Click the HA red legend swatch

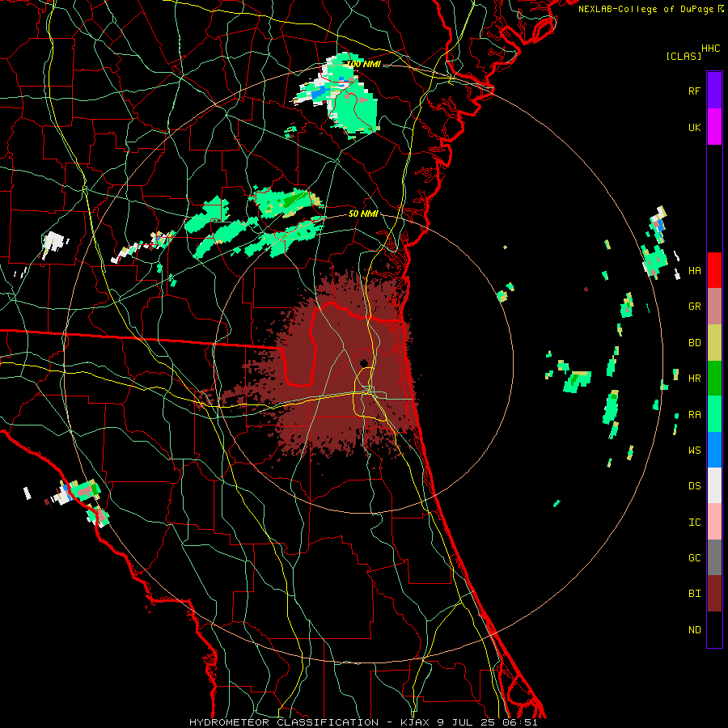[x=714, y=270]
